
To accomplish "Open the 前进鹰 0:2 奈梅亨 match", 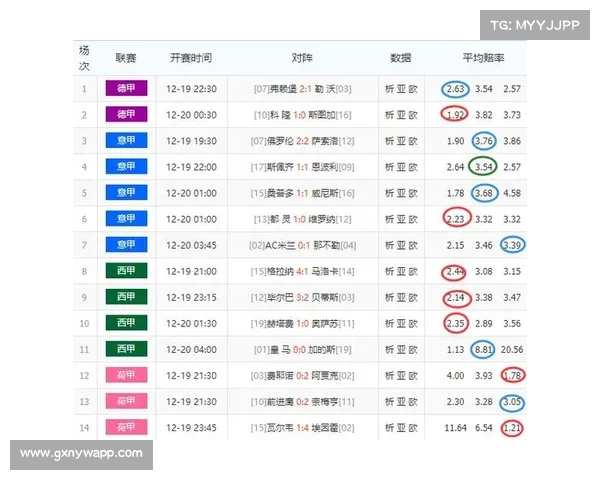I will pos(302,402).
